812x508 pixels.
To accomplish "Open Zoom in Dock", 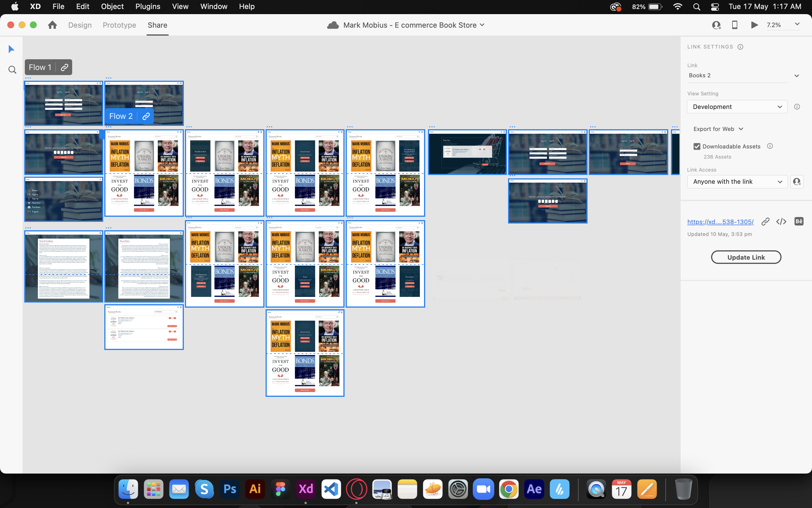I will [x=484, y=489].
